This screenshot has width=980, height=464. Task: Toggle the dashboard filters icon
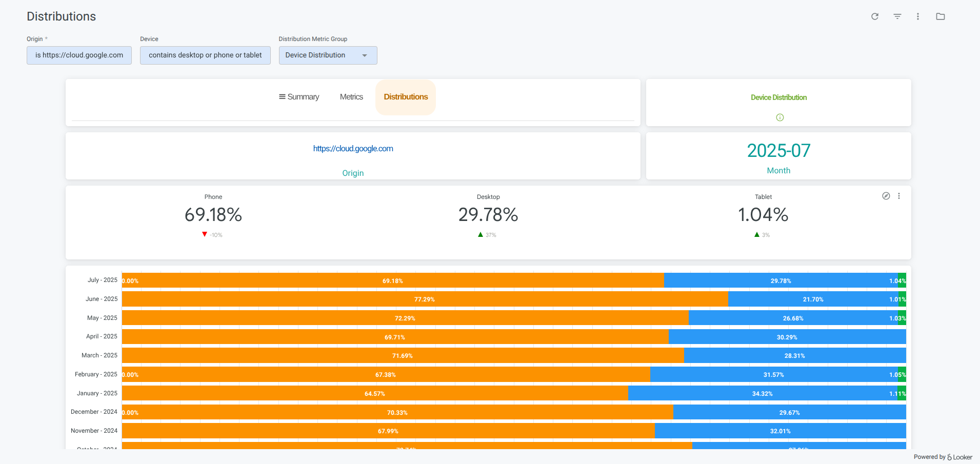click(x=897, y=16)
